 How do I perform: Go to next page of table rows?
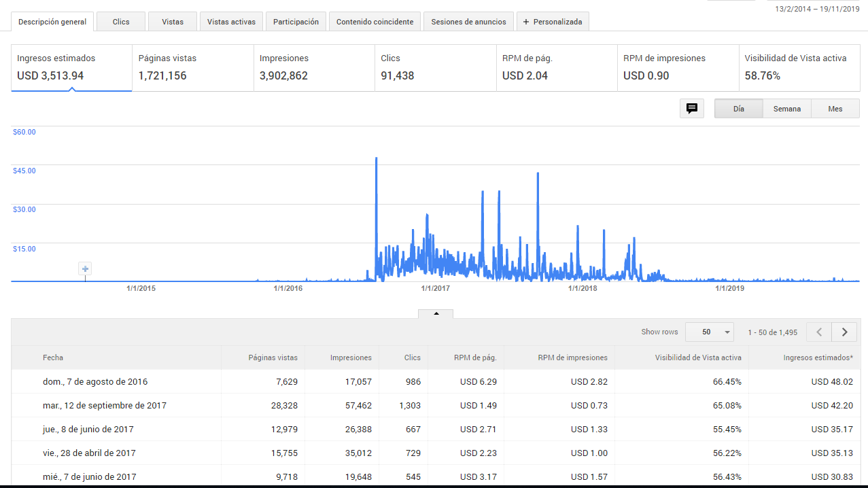tap(844, 332)
